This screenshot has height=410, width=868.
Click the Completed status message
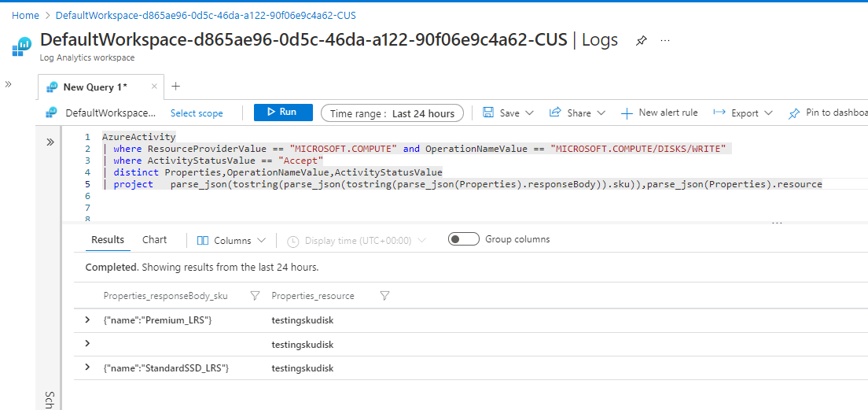[202, 267]
